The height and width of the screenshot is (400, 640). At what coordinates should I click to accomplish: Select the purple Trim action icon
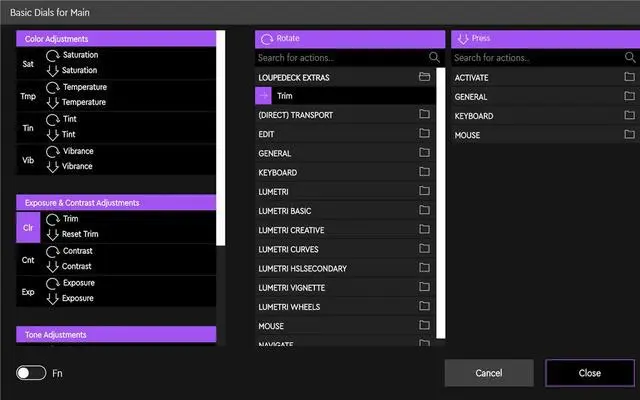263,96
